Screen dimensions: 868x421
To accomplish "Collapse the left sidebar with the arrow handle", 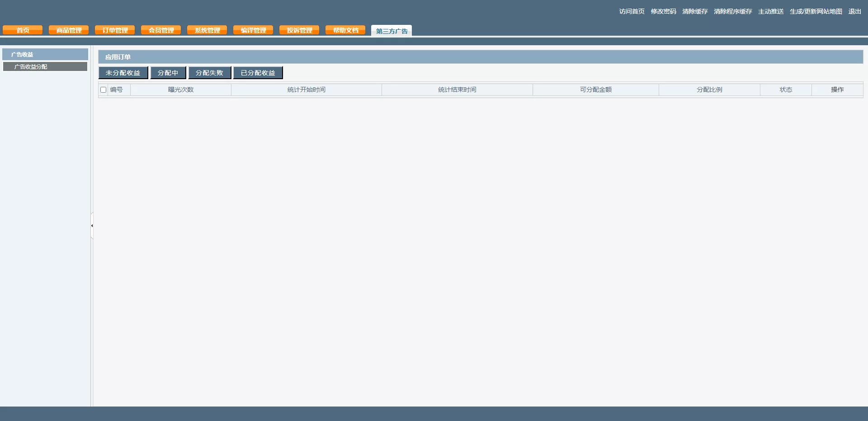I will 92,226.
